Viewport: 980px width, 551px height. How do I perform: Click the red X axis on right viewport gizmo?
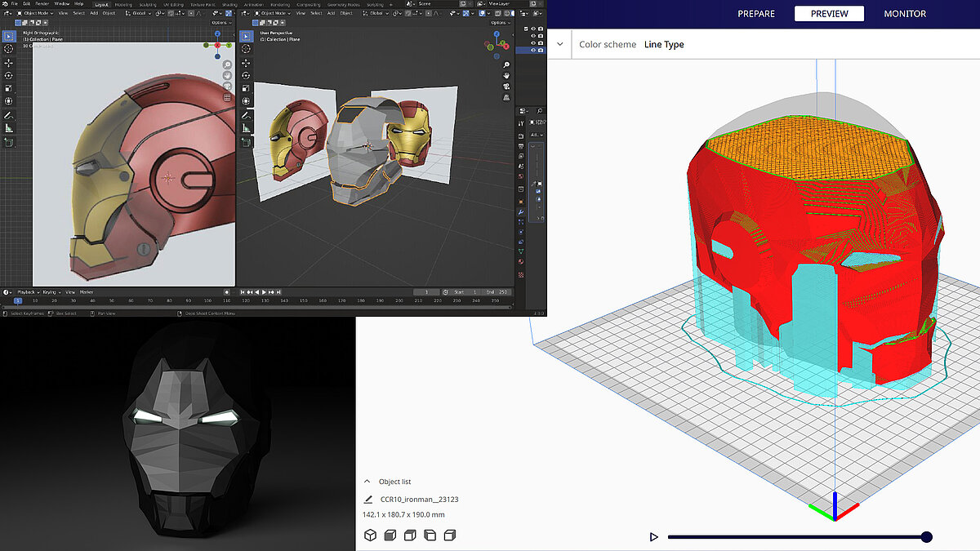tap(506, 47)
